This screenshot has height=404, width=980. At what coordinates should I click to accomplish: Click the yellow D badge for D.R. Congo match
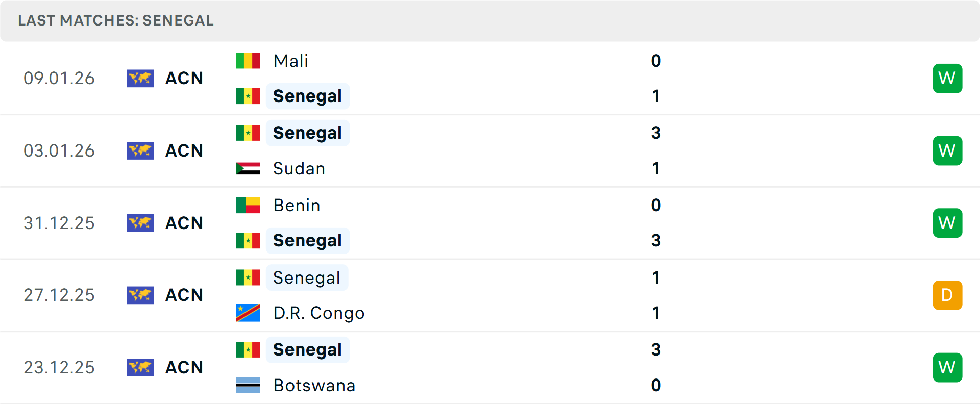pos(947,295)
